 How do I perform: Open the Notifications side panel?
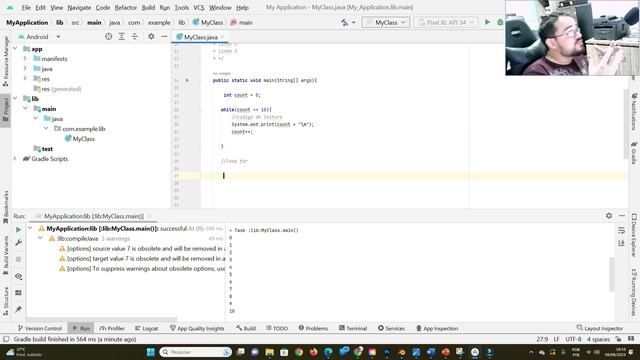coord(634,112)
